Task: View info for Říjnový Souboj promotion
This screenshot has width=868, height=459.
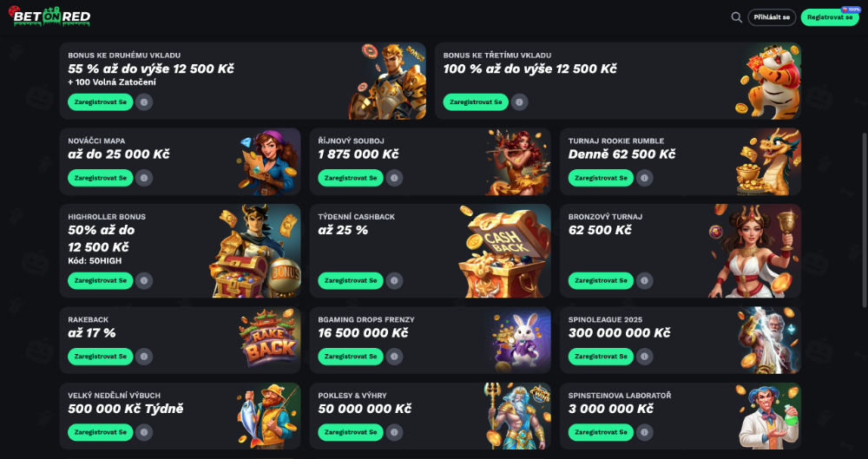Action: click(394, 178)
